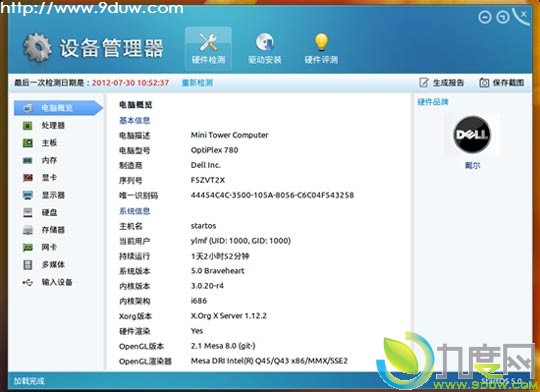Viewport: 540px width, 392px height.
Task: Select 输入设备 input devices in the sidebar
Action: [x=58, y=282]
